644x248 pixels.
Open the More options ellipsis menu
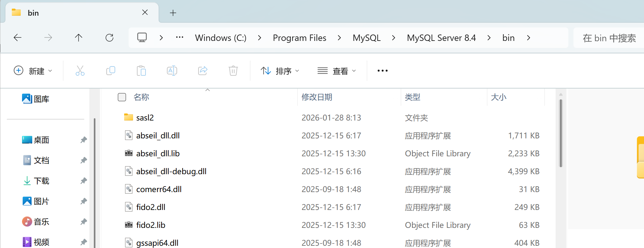coord(383,71)
